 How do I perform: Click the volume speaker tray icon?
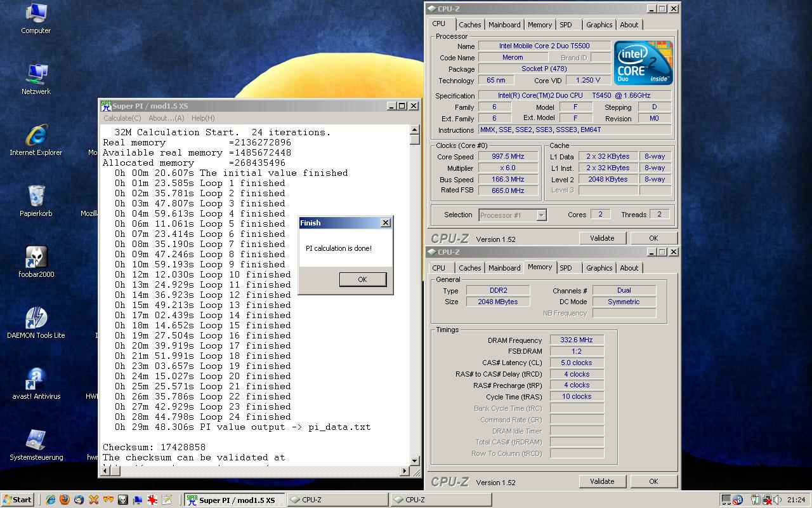777,500
